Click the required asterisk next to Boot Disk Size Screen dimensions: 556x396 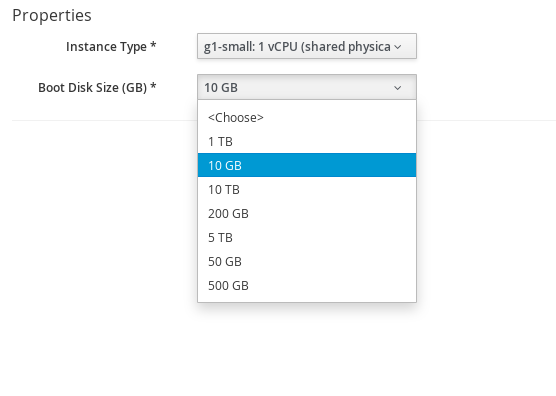(153, 85)
